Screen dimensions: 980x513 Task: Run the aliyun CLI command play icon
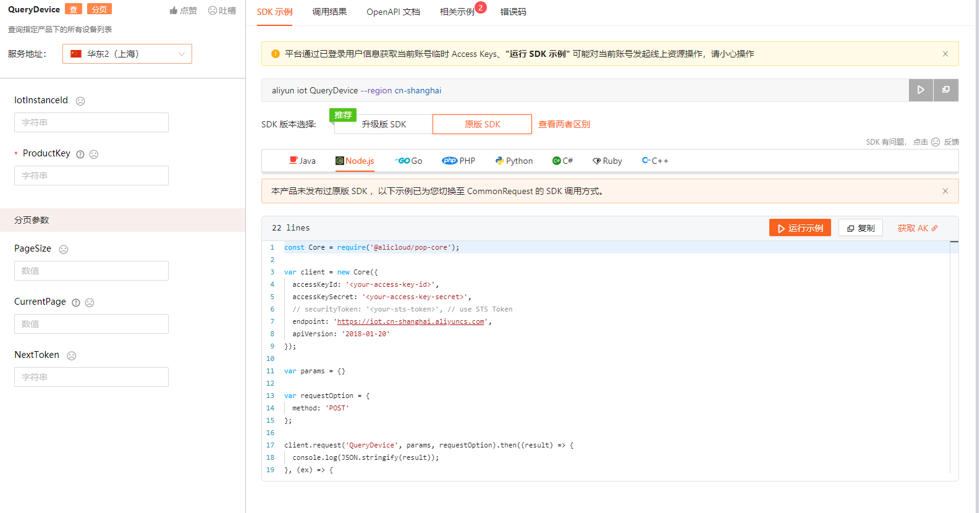[x=921, y=90]
